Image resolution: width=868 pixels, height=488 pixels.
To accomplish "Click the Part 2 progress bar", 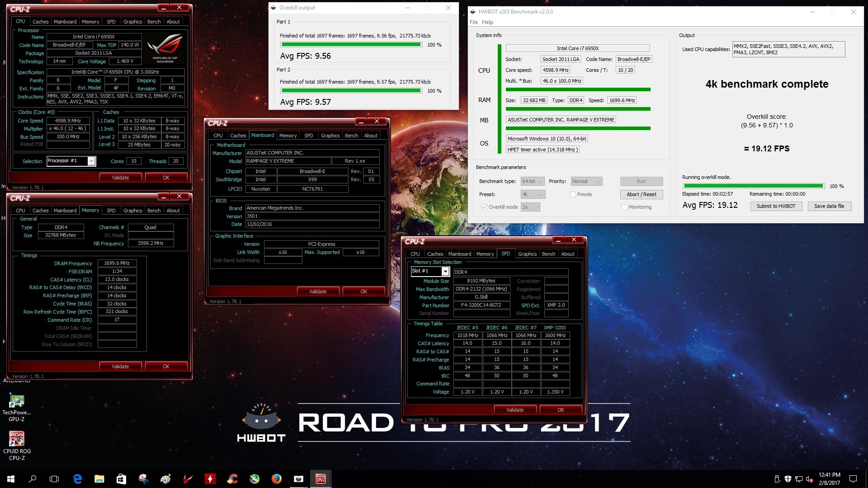I will click(351, 91).
